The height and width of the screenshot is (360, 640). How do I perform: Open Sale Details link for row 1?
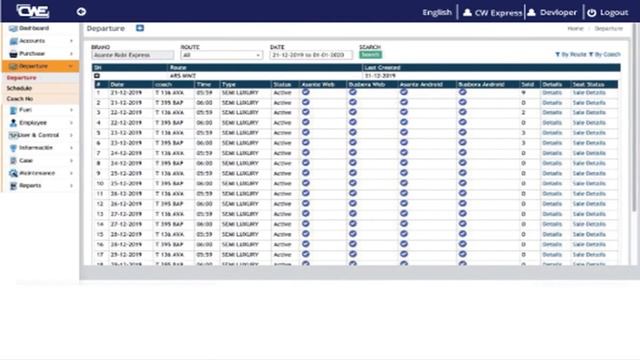(589, 93)
